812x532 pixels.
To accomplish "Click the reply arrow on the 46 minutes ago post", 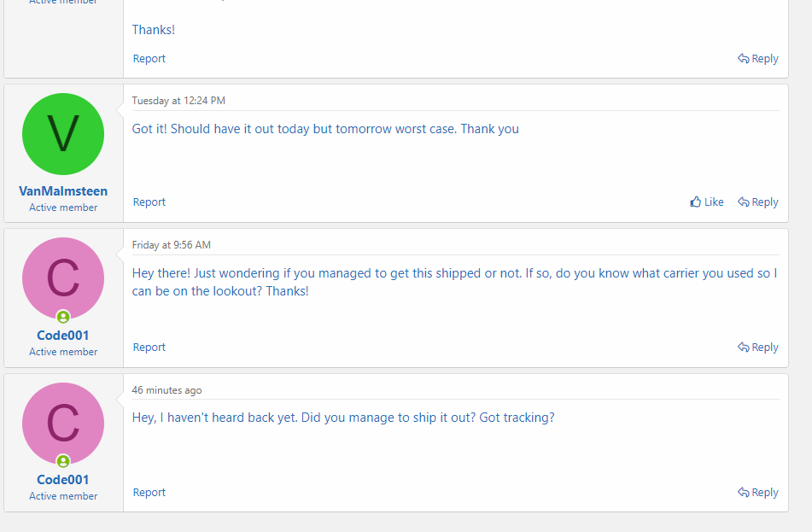I will pos(744,493).
